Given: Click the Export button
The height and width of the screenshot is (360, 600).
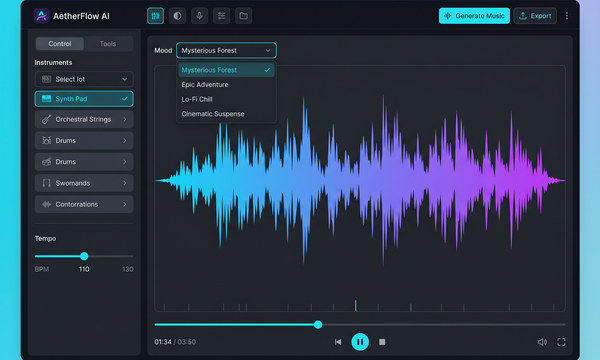Looking at the screenshot, I should (x=535, y=16).
